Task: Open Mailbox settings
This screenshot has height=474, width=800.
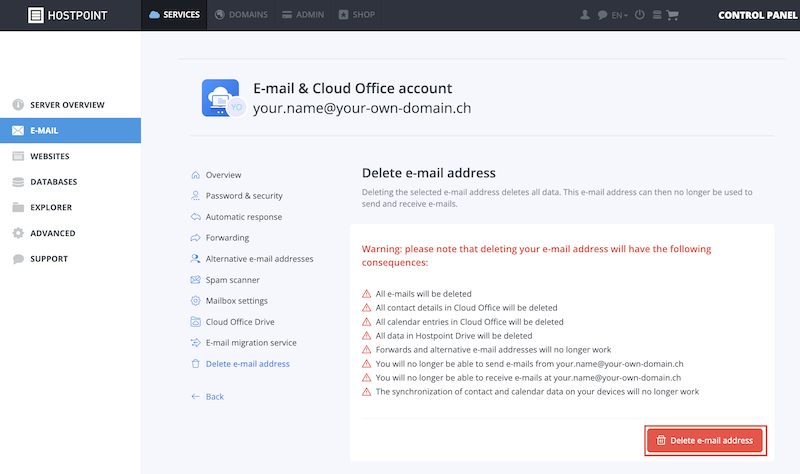Action: click(229, 301)
